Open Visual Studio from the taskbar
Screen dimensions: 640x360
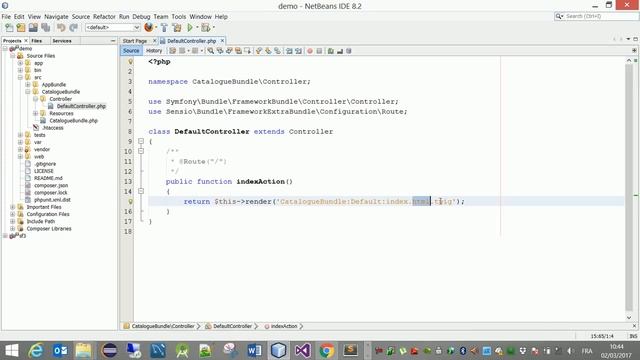pos(302,351)
